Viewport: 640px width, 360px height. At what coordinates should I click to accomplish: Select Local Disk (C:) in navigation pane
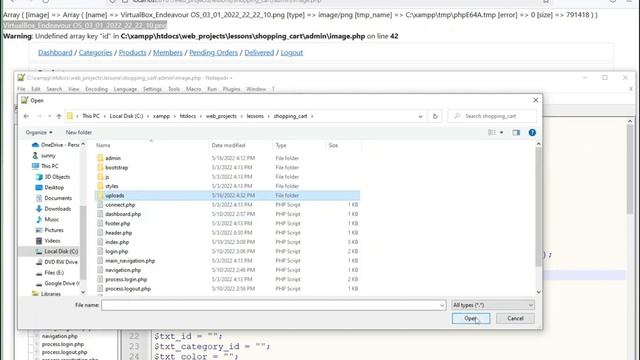click(x=61, y=251)
